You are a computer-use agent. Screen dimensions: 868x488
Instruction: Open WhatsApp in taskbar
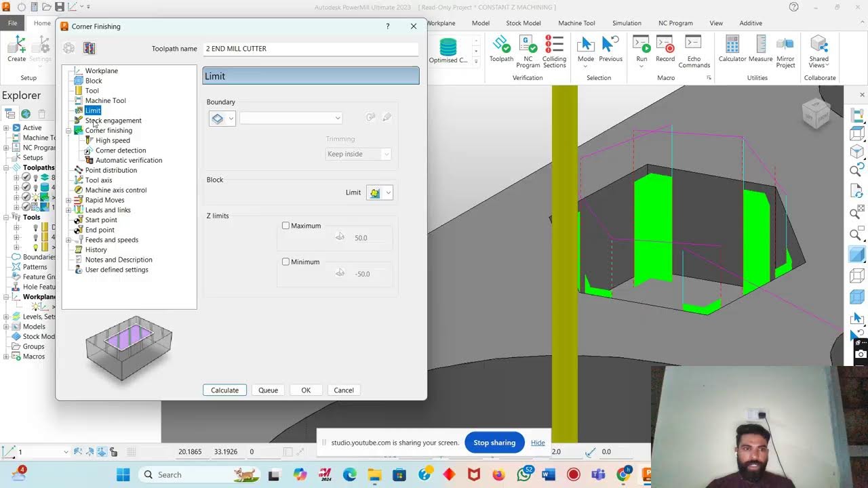click(524, 474)
